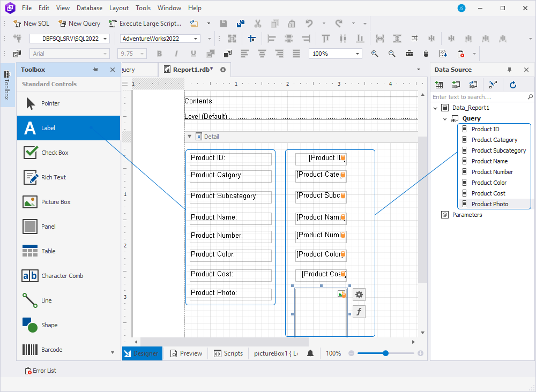Open the collapsed Toolbox side tab
Viewport: 536px width, 392px height.
click(7, 85)
